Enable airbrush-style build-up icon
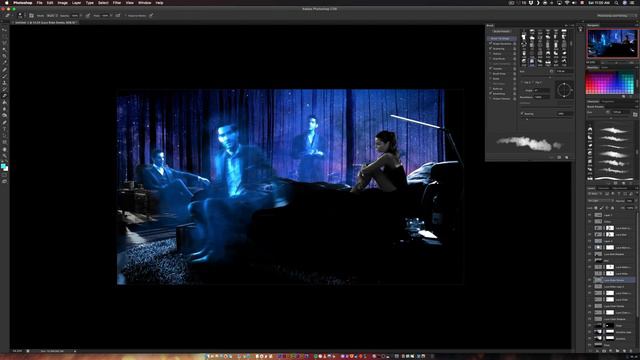The width and height of the screenshot is (640, 360). (118, 16)
